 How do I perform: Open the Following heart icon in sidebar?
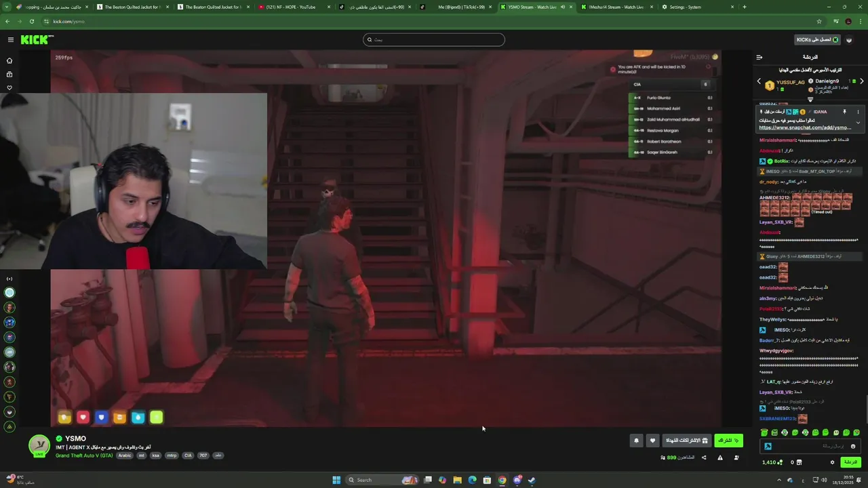tap(9, 87)
